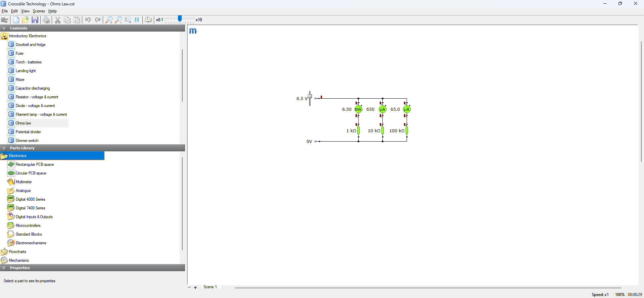The width and height of the screenshot is (644, 298).
Task: Click the 'm' icon on the canvas
Action: [x=193, y=31]
